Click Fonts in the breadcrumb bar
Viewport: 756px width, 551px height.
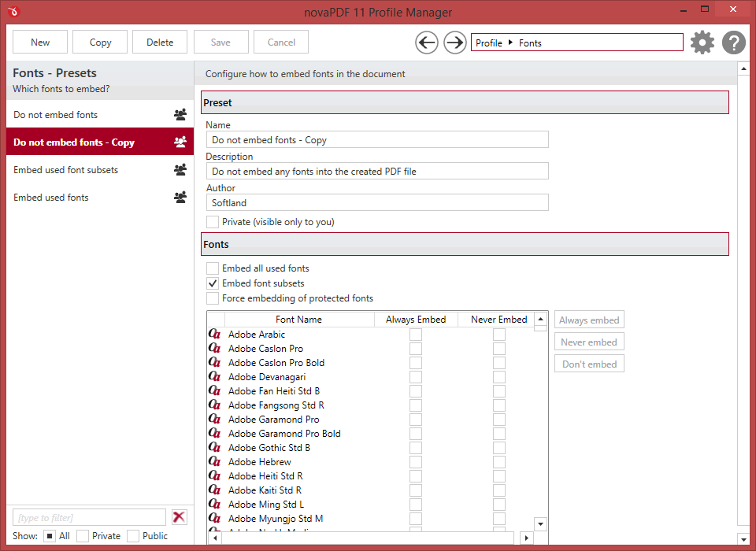530,43
